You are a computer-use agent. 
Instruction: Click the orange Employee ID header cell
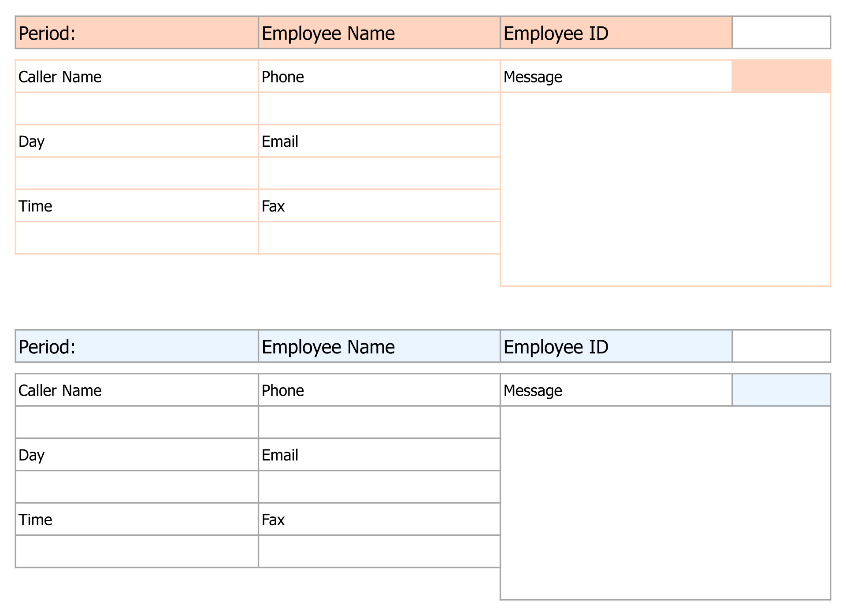click(616, 33)
